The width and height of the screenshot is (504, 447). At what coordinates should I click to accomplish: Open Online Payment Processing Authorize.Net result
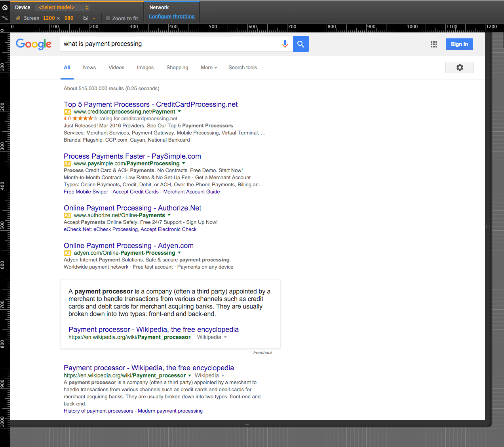click(x=133, y=208)
